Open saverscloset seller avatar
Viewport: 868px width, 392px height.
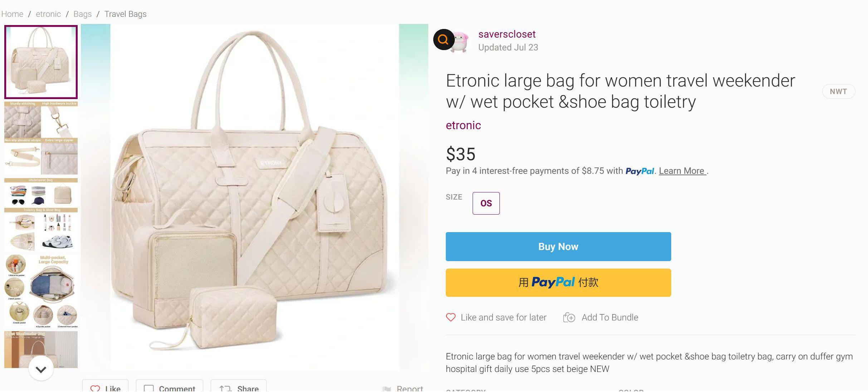(460, 41)
